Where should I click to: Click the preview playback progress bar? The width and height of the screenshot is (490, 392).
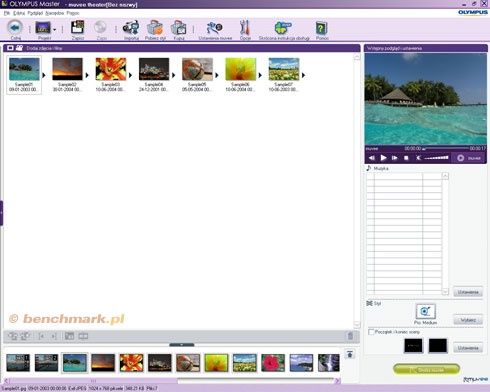[445, 148]
